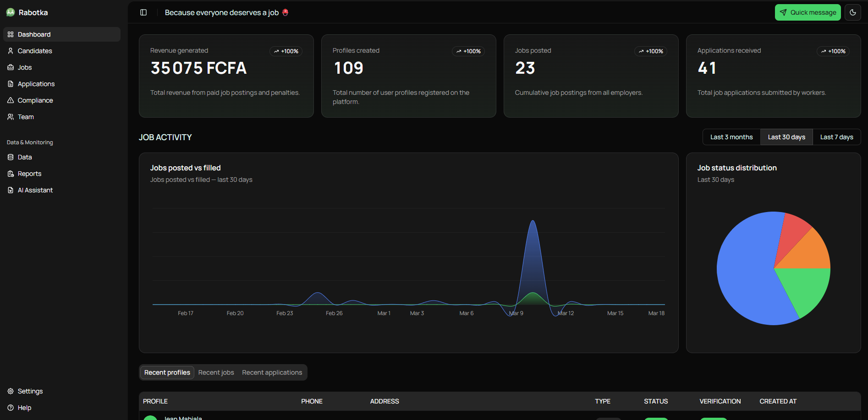Click the Revenue generated stat card
The width and height of the screenshot is (868, 420).
226,76
